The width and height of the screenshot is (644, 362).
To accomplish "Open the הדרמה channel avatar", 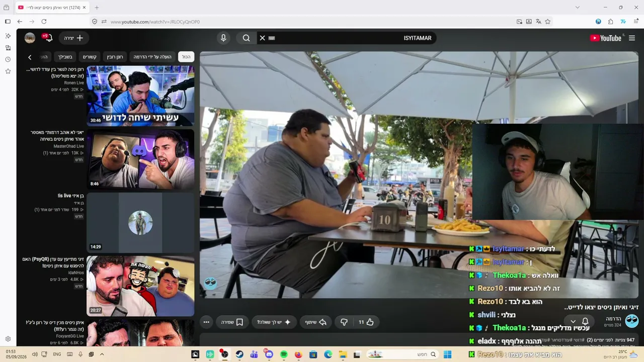I will tap(631, 321).
